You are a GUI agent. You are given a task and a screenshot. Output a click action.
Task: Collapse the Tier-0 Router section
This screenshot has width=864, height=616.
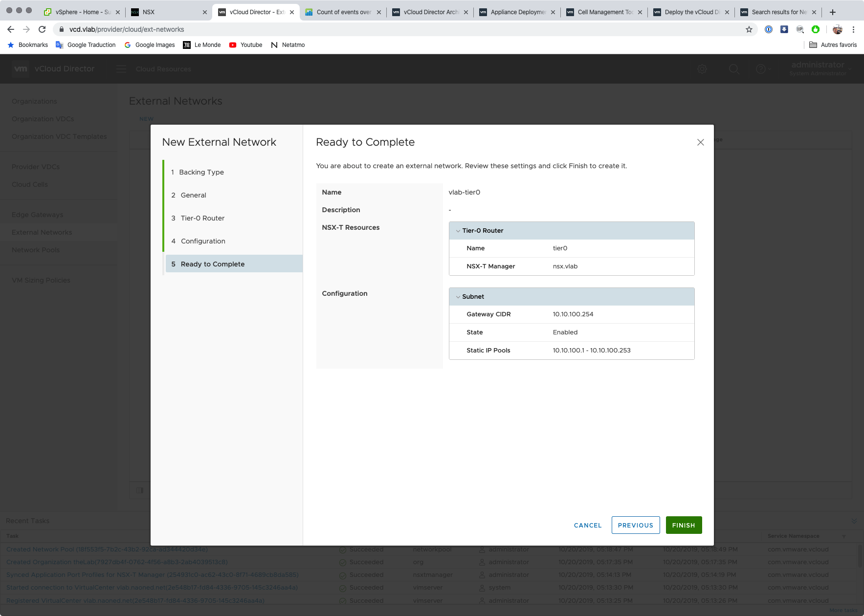click(458, 231)
